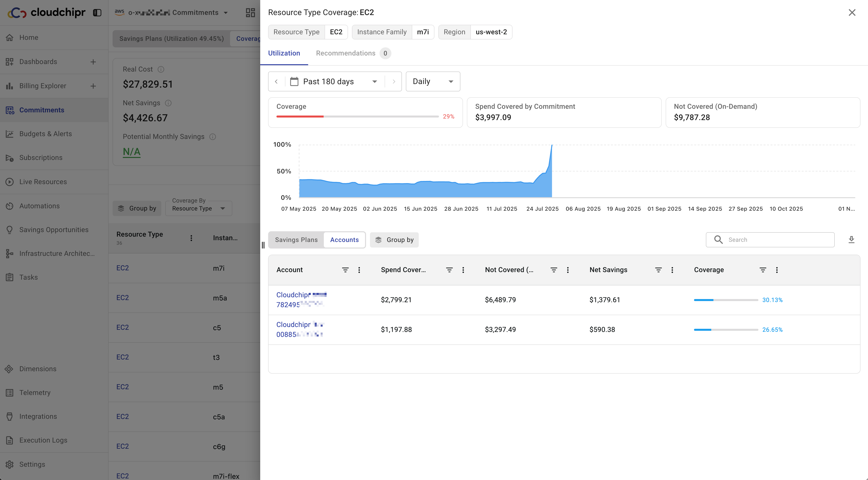Open Net Savings column filter icon
This screenshot has height=480, width=868.
[x=658, y=270]
